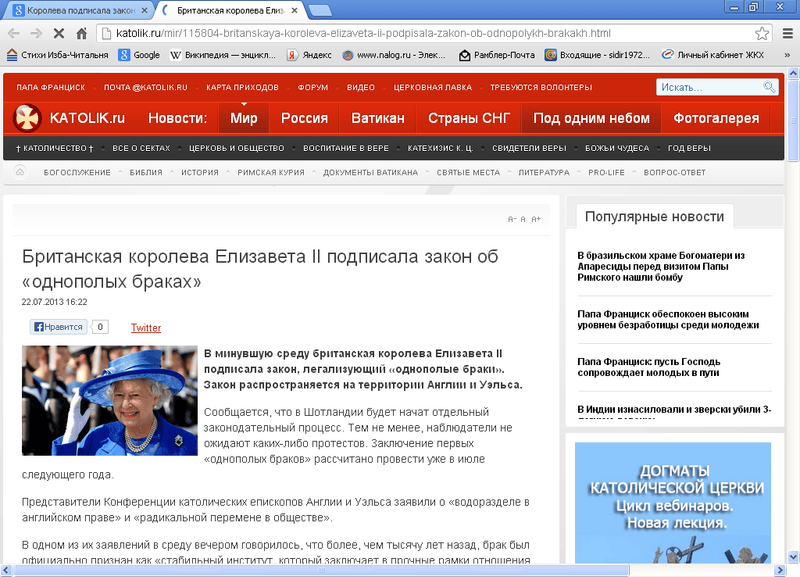800x577 pixels.
Task: Bookmark this page with the star icon
Action: click(762, 34)
